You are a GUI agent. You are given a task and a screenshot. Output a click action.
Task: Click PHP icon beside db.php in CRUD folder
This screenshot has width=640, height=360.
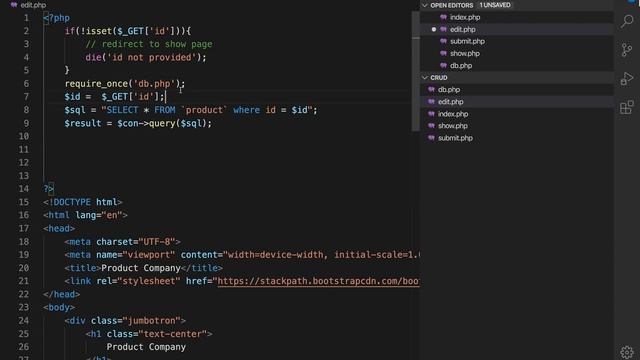431,89
